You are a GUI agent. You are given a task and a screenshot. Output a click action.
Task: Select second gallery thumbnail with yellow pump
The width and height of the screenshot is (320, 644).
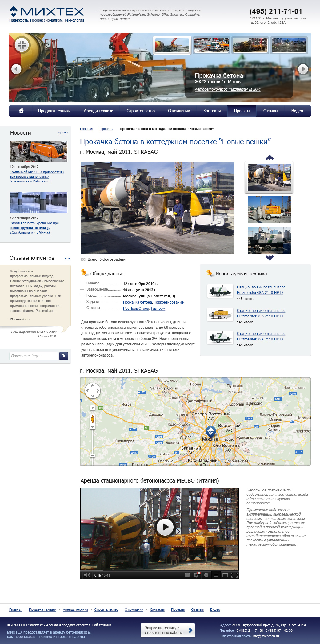click(269, 210)
